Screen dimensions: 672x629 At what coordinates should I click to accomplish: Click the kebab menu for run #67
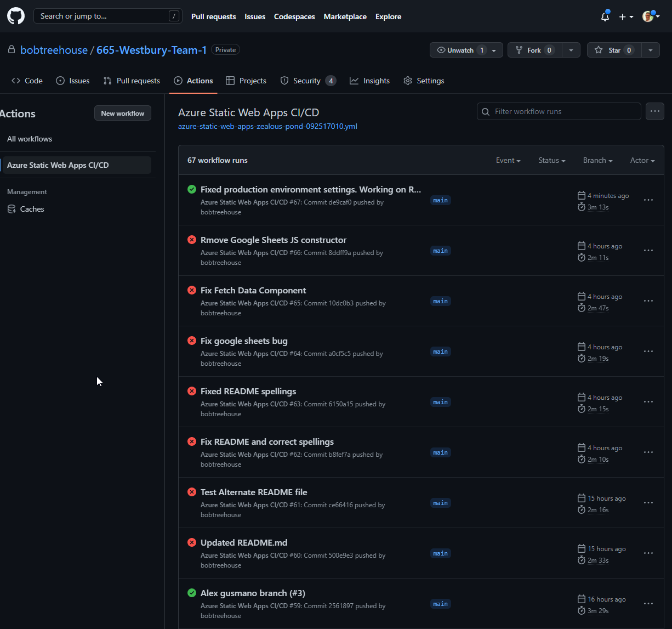coord(648,200)
